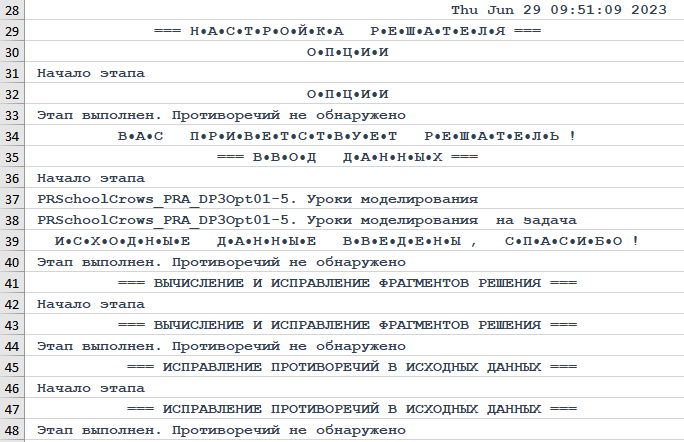Click 'ИСПРАВЛЕНИЕ ПРОТИВОРЕЧИЙ В ИСХОДНЫХ ДАННЫХ' in row 45

(347, 367)
